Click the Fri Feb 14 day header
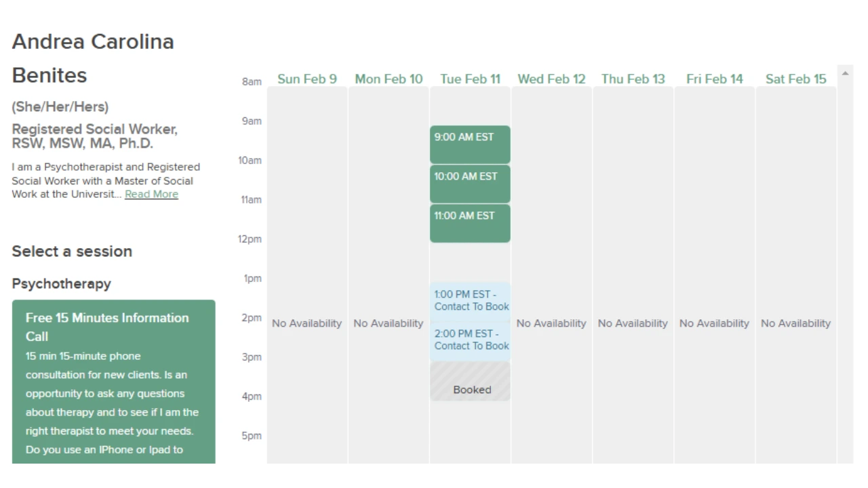This screenshot has width=868, height=488. point(714,79)
